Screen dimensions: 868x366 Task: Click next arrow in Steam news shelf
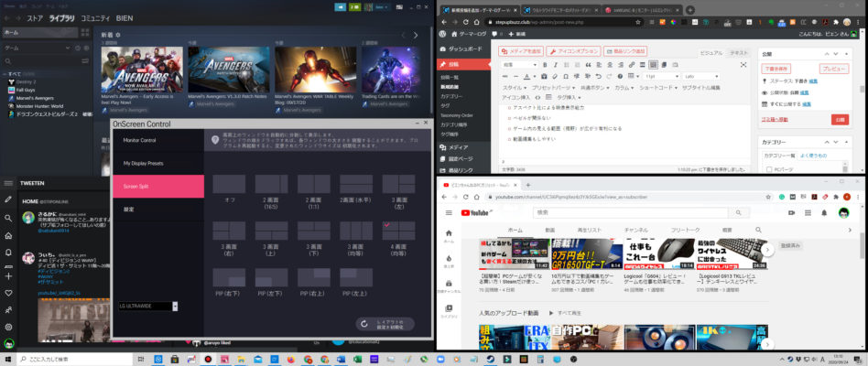coord(416,36)
